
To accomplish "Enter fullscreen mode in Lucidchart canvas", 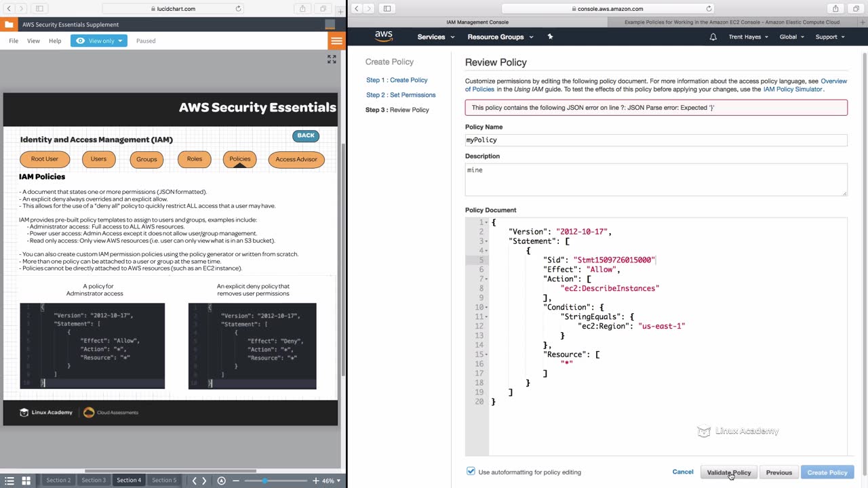I will tap(332, 60).
